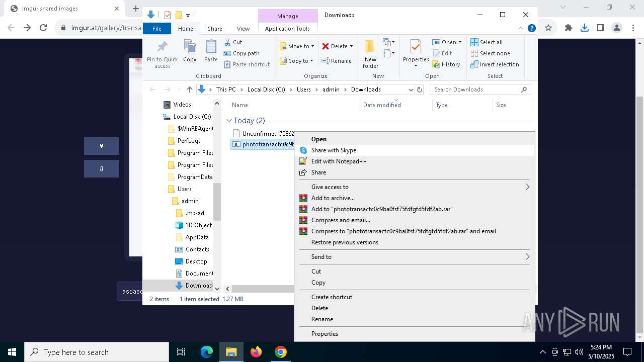This screenshot has width=644, height=362.
Task: Sort files by Date modified column
Action: click(x=396, y=105)
